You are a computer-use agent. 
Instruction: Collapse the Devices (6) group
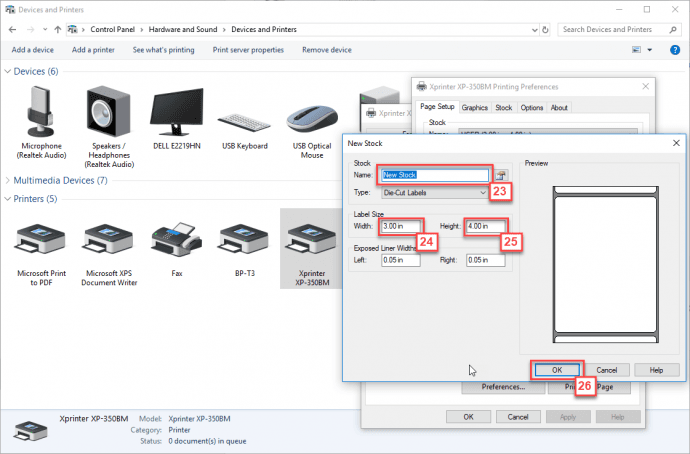coord(7,71)
